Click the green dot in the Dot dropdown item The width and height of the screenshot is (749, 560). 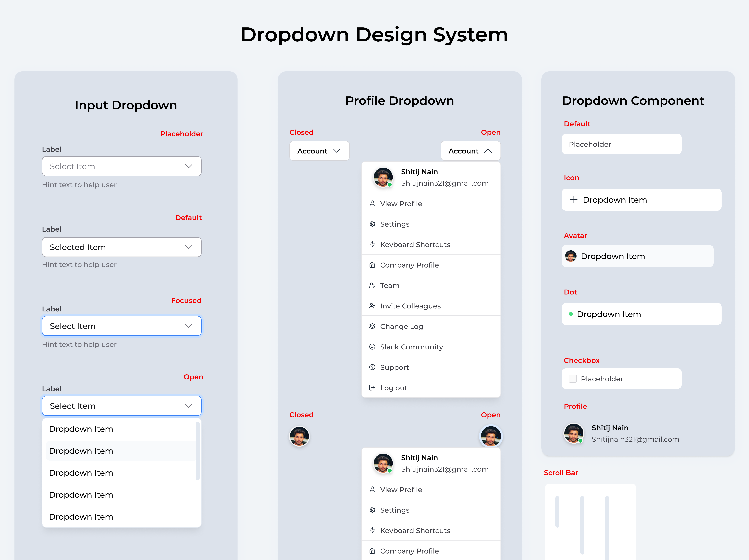pos(571,314)
